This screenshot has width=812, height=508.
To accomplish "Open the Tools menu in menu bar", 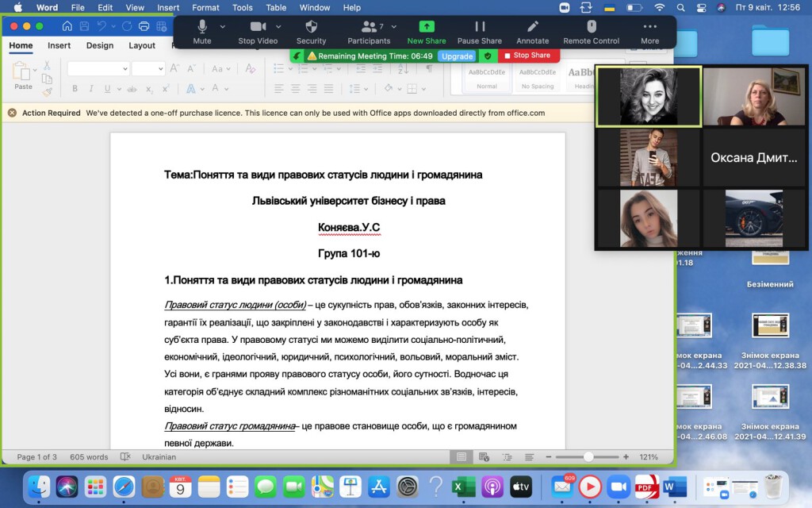I will tap(243, 8).
